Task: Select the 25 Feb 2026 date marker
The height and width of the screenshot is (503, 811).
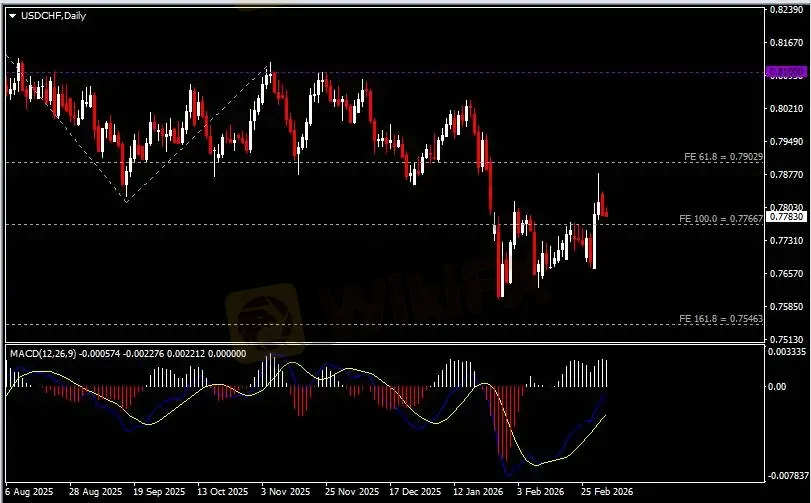Action: coord(607,492)
